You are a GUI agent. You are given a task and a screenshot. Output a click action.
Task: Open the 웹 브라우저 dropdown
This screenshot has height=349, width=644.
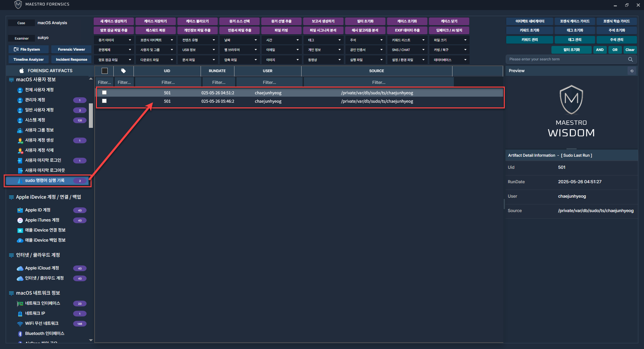coord(240,50)
